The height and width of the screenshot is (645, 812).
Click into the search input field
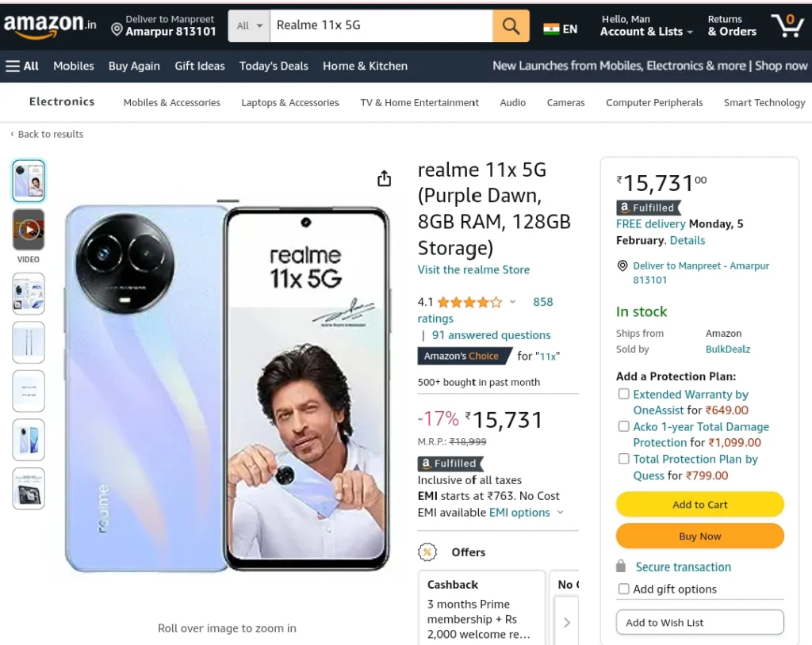(381, 25)
